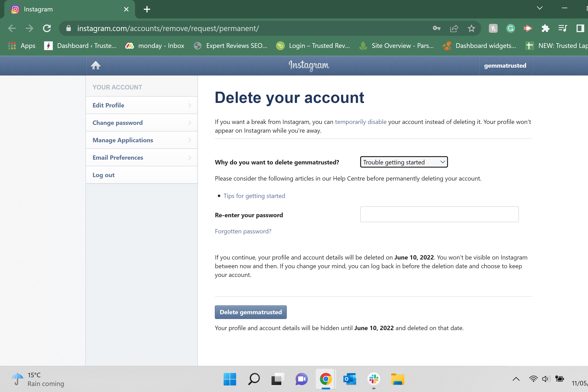Image resolution: width=588 pixels, height=392 pixels.
Task: Click the gemmatrusted username in header
Action: (x=505, y=66)
